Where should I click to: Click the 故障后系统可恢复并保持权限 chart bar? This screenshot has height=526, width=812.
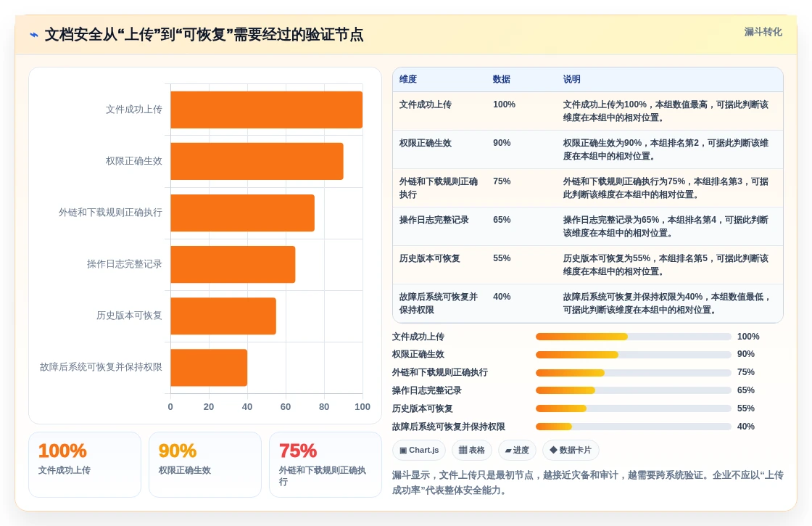click(x=209, y=367)
